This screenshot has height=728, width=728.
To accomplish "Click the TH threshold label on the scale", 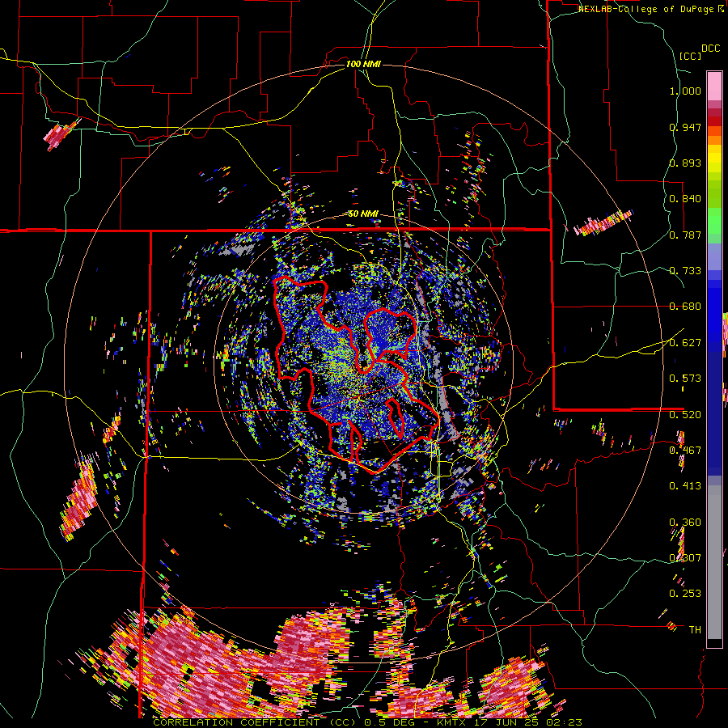I will 695,630.
